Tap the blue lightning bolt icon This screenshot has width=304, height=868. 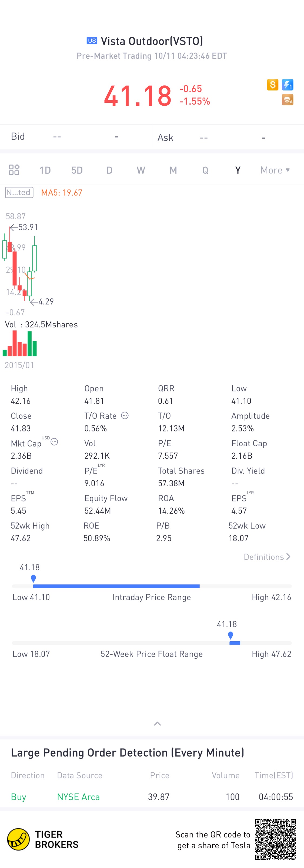pos(288,85)
